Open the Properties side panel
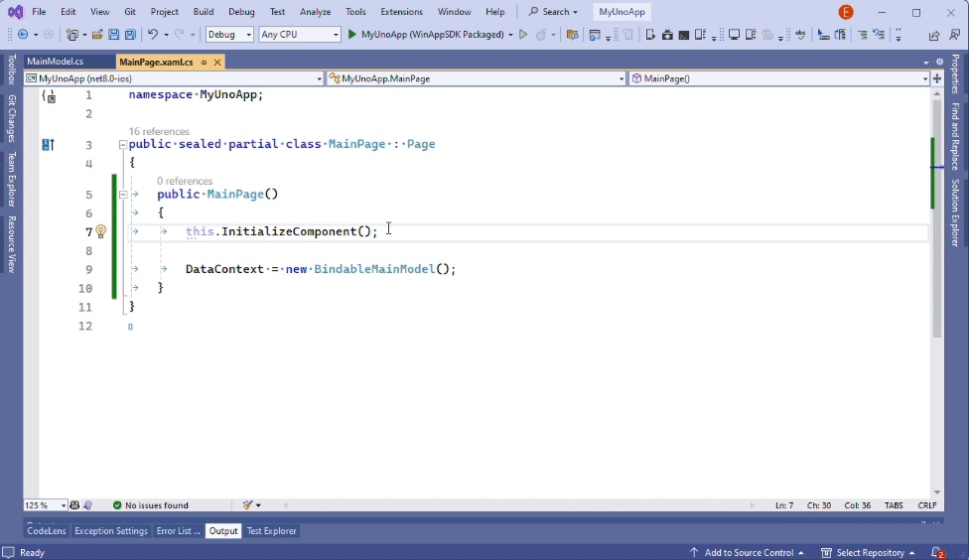Viewport: 969px width, 560px height. click(x=955, y=73)
